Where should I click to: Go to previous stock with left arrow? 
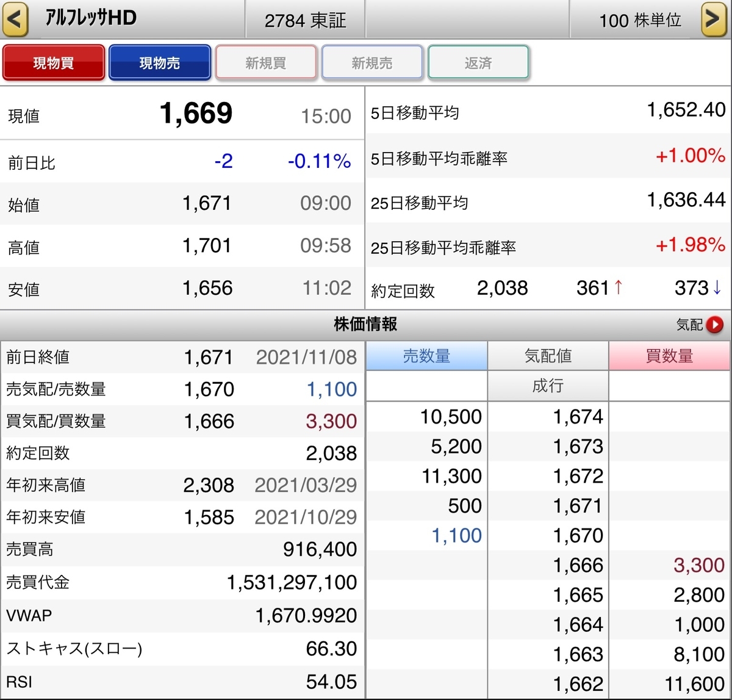15,19
